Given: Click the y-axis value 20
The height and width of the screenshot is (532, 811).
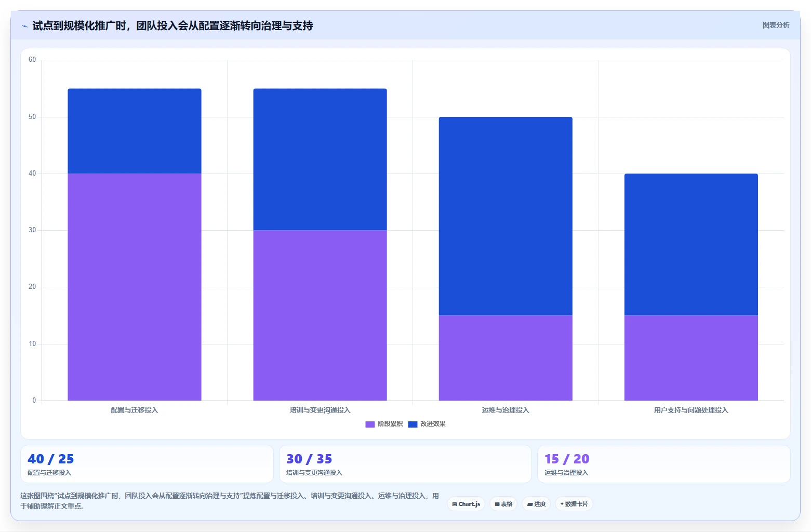Looking at the screenshot, I should [32, 287].
